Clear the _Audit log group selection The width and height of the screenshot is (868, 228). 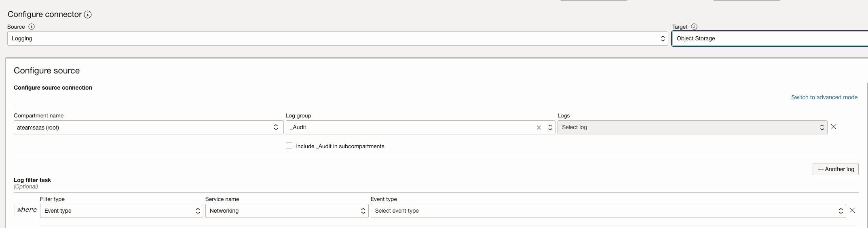[x=539, y=128]
